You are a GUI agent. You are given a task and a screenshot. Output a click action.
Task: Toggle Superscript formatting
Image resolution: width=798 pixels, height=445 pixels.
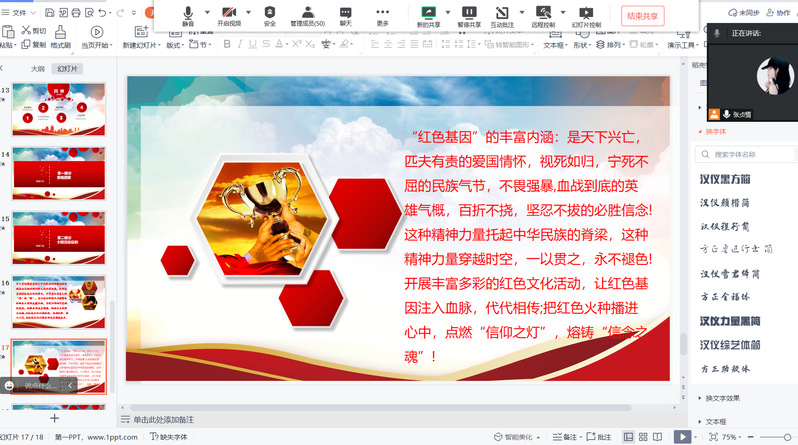[x=297, y=44]
